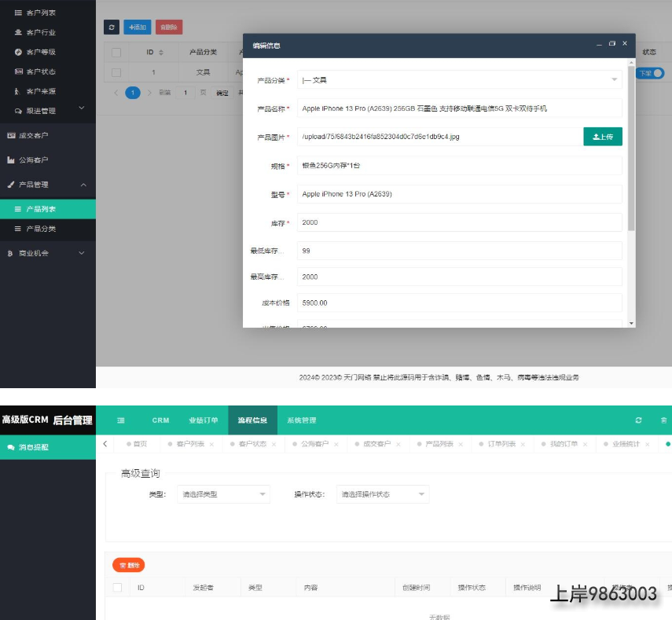This screenshot has width=672, height=620.
Task: Toggle the 下架 status switch in the row
Action: (650, 73)
